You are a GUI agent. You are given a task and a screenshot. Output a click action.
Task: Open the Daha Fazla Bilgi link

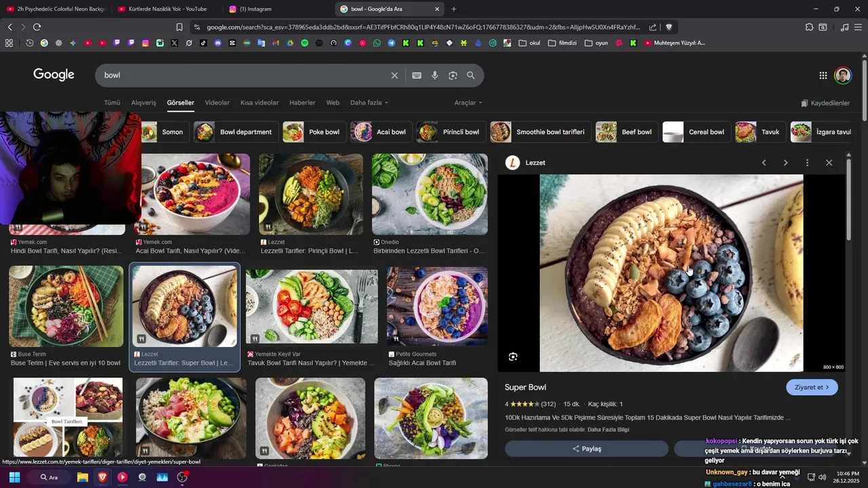click(608, 430)
